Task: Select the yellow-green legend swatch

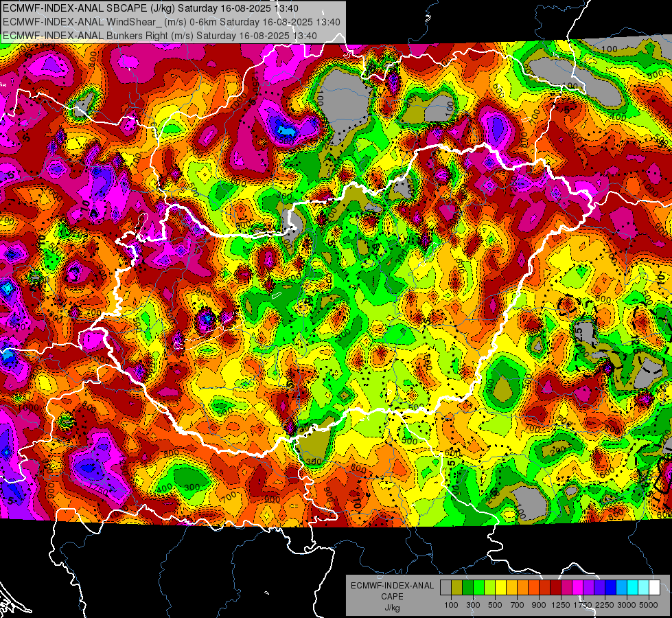Action: coord(490,588)
